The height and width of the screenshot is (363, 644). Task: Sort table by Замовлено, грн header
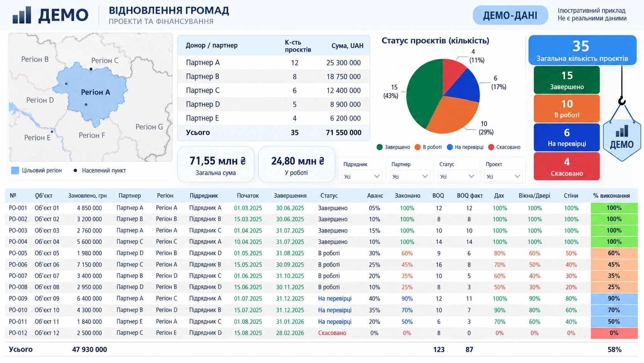pos(87,196)
